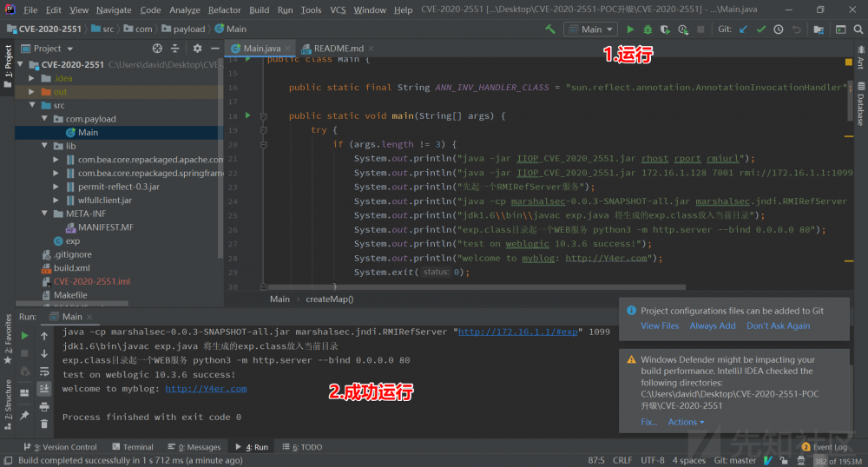Viewport: 868px width, 467px height.
Task: Open the Project Structure icon in toolbar
Action: pyautogui.click(x=819, y=30)
